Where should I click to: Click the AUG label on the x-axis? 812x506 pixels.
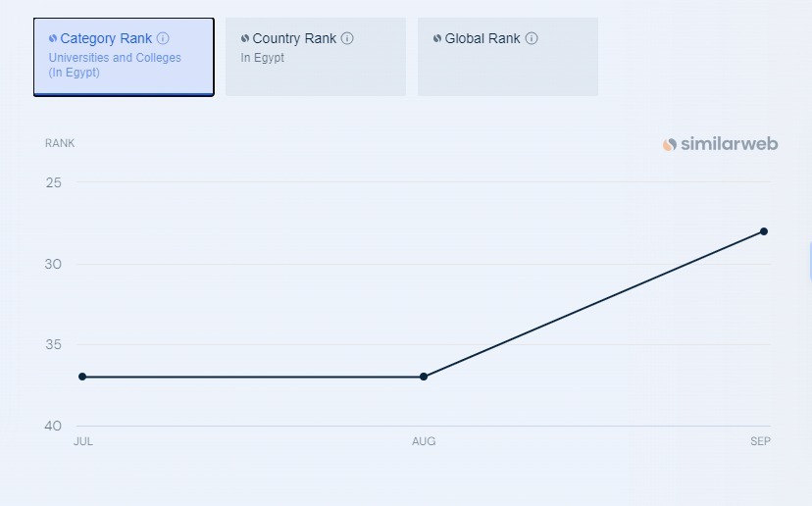pos(424,441)
